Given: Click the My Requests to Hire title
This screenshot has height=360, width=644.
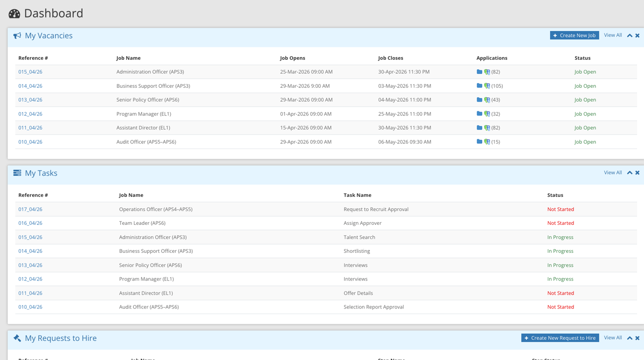Looking at the screenshot, I should click(61, 338).
